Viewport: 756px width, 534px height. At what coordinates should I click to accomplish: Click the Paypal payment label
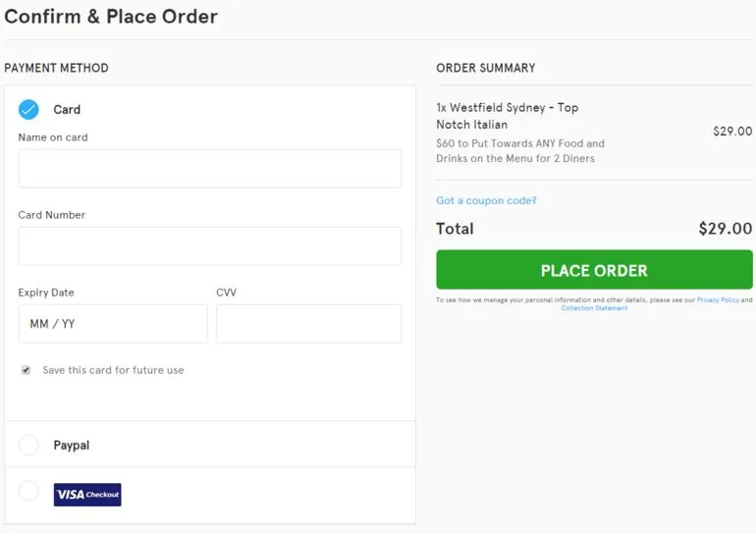72,446
